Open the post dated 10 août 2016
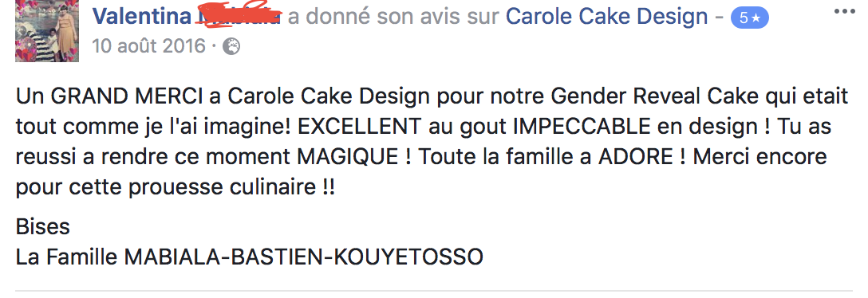Image resolution: width=868 pixels, height=298 pixels. tap(148, 45)
